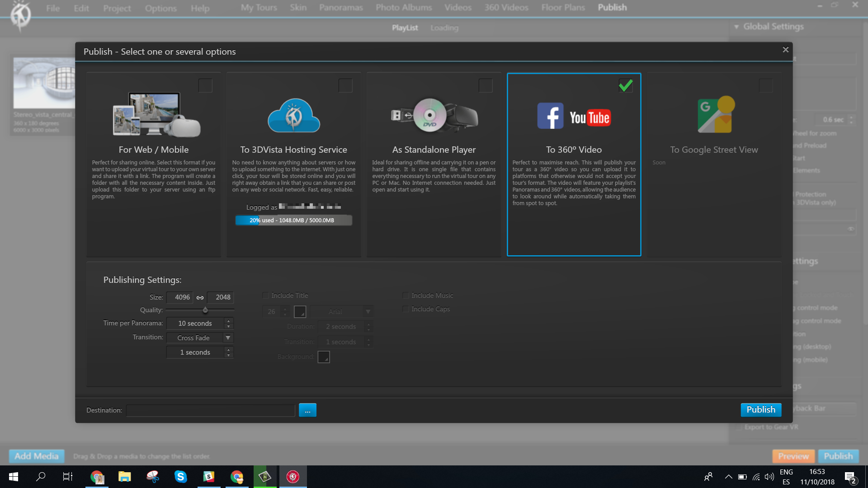Screen dimensions: 868x488
Task: Click the Google Street View maps icon
Action: (x=716, y=114)
